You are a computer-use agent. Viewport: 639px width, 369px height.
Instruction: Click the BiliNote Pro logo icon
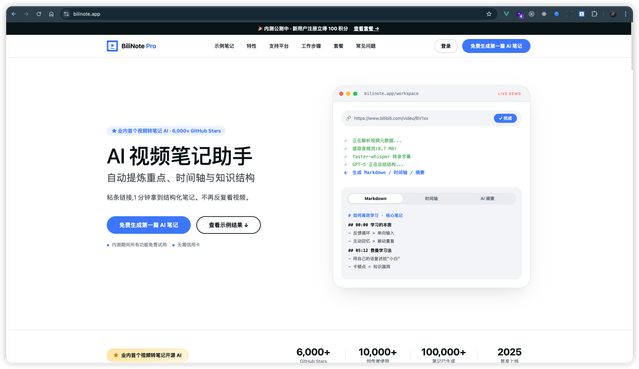112,46
